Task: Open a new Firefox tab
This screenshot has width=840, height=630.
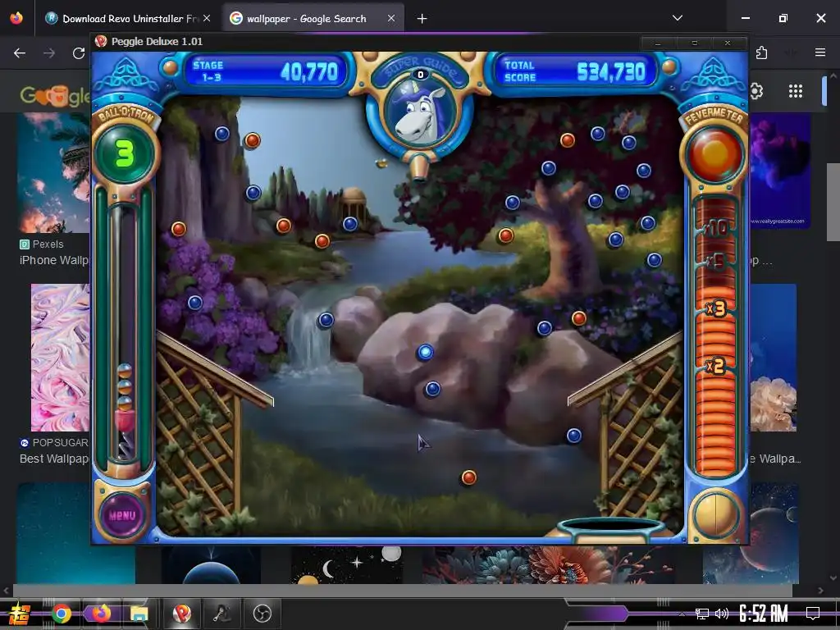Action: 422,19
